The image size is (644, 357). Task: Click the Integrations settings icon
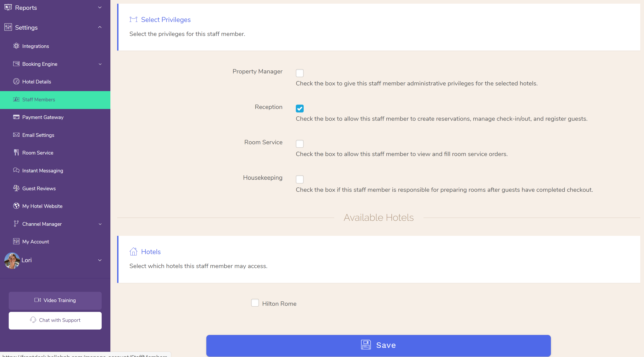[x=16, y=46]
